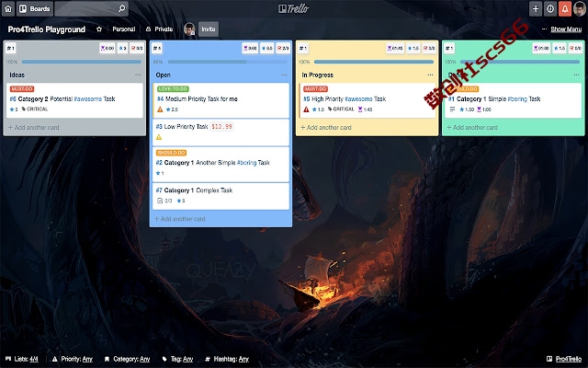Click SHOULD-DO label on card #2

pyautogui.click(x=172, y=153)
